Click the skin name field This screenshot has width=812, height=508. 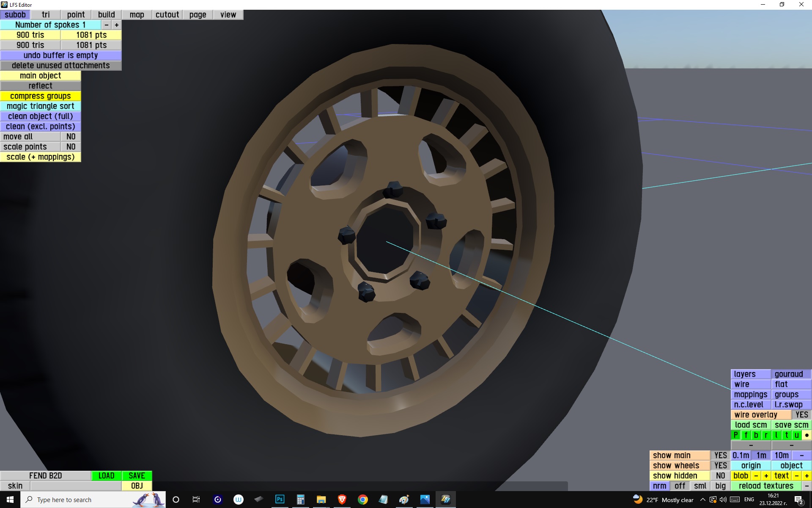coord(76,486)
